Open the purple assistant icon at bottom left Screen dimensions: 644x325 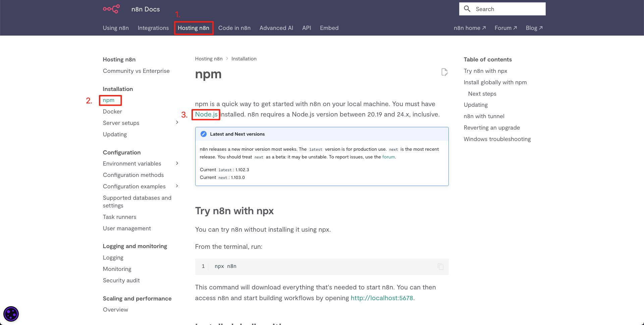click(x=11, y=314)
